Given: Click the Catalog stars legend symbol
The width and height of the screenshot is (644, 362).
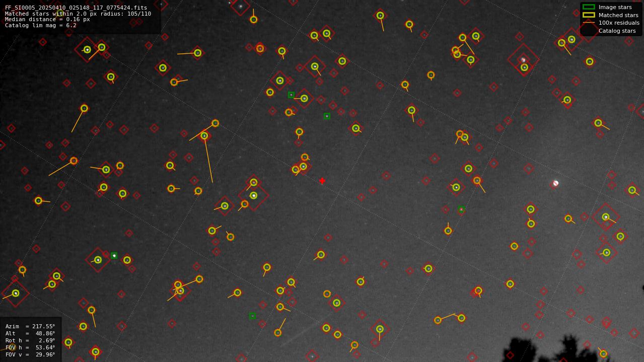Looking at the screenshot, I should click(589, 31).
